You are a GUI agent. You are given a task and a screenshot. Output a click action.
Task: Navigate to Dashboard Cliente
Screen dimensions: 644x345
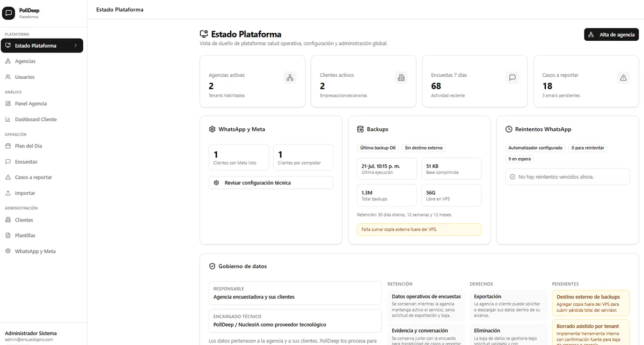pos(42,120)
